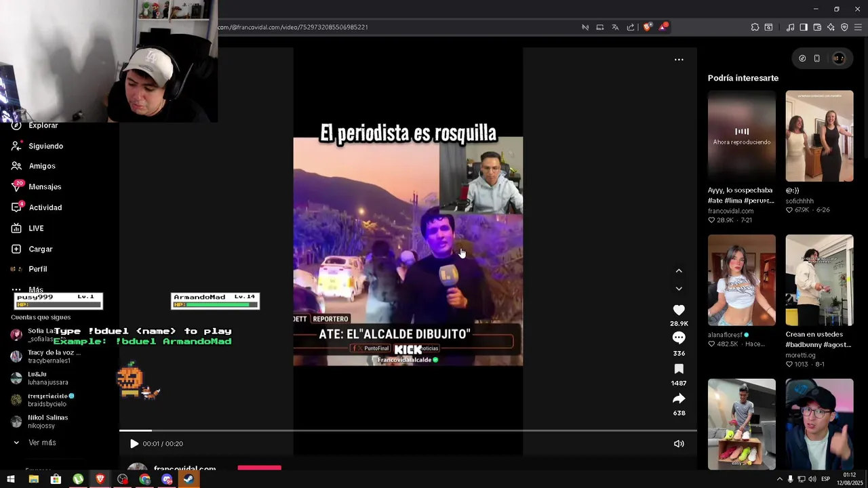Open the sneakers recommended video thumbnail
The image size is (868, 488).
(742, 424)
